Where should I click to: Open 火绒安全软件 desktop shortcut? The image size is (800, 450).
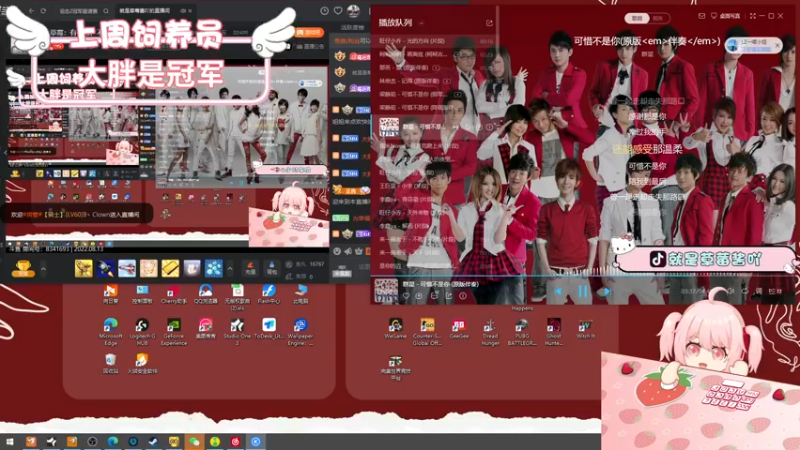pyautogui.click(x=142, y=364)
